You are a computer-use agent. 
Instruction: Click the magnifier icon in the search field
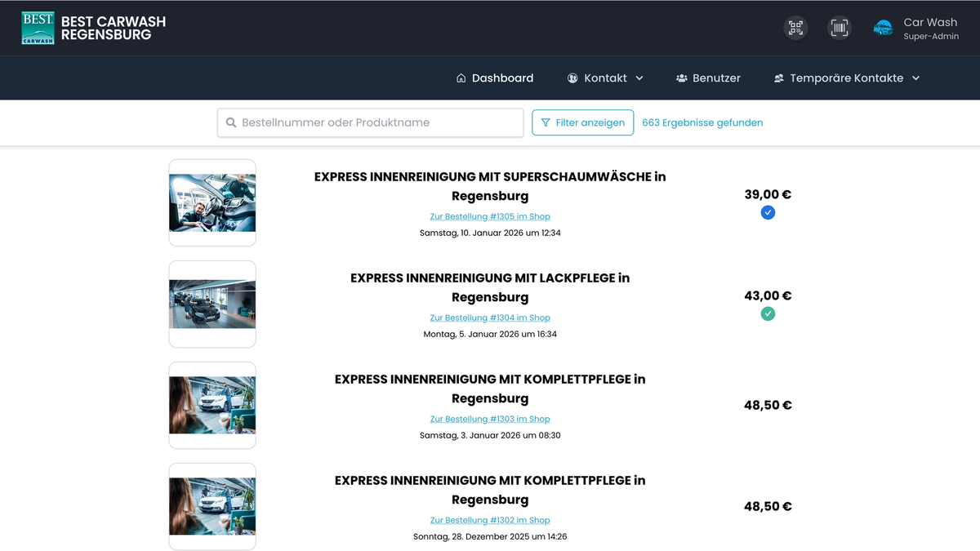[x=231, y=122]
